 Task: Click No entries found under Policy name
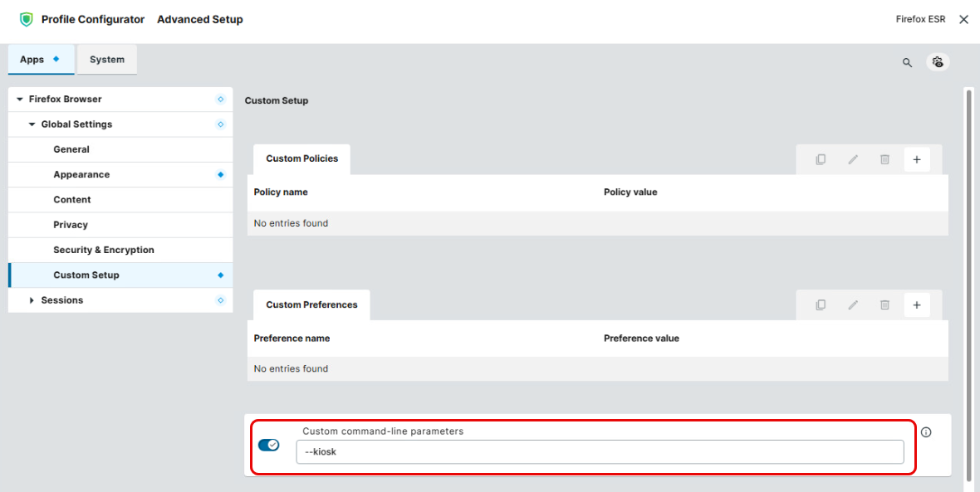tap(291, 223)
